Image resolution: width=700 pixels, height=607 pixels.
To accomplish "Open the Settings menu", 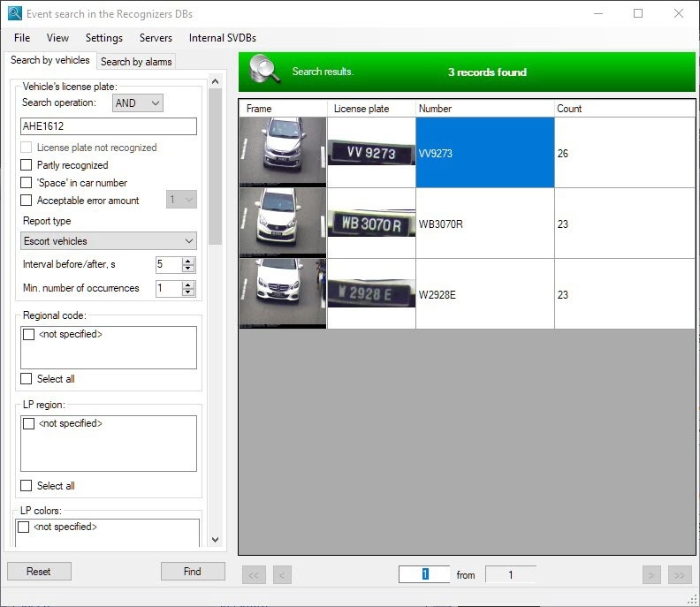I will pos(103,38).
